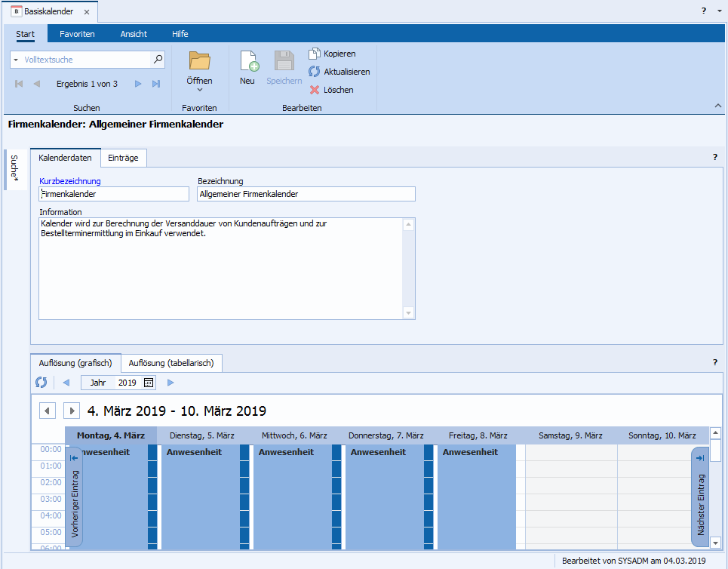Go to last search result arrow
728x569 pixels.
[156, 84]
